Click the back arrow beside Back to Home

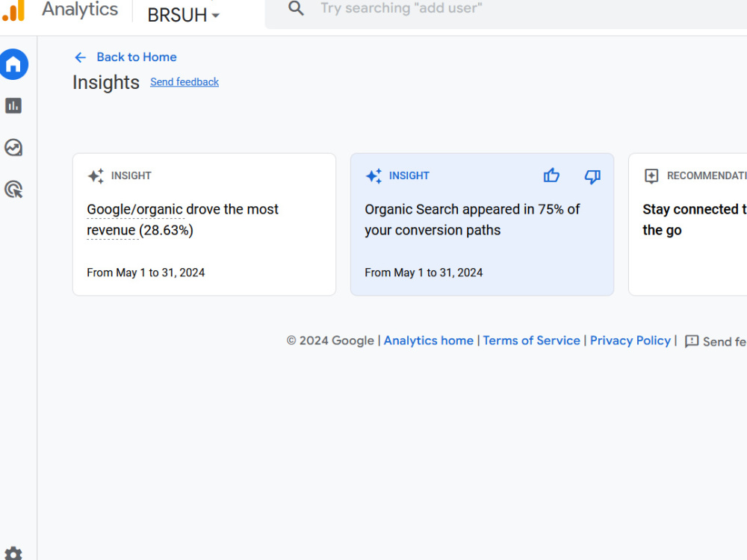point(80,57)
